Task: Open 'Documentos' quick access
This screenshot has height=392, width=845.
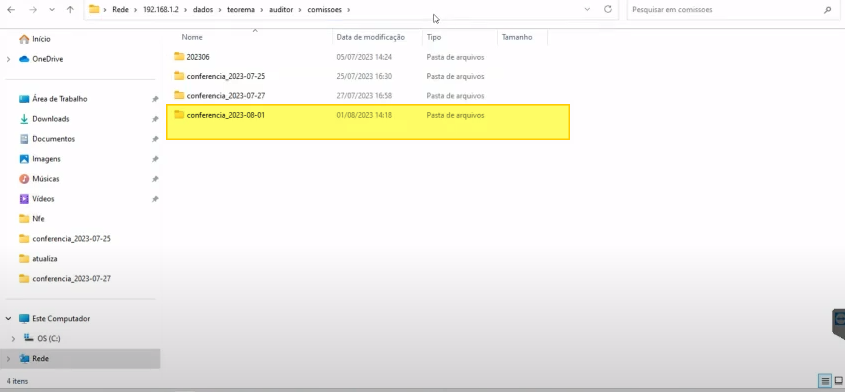Action: [x=53, y=139]
